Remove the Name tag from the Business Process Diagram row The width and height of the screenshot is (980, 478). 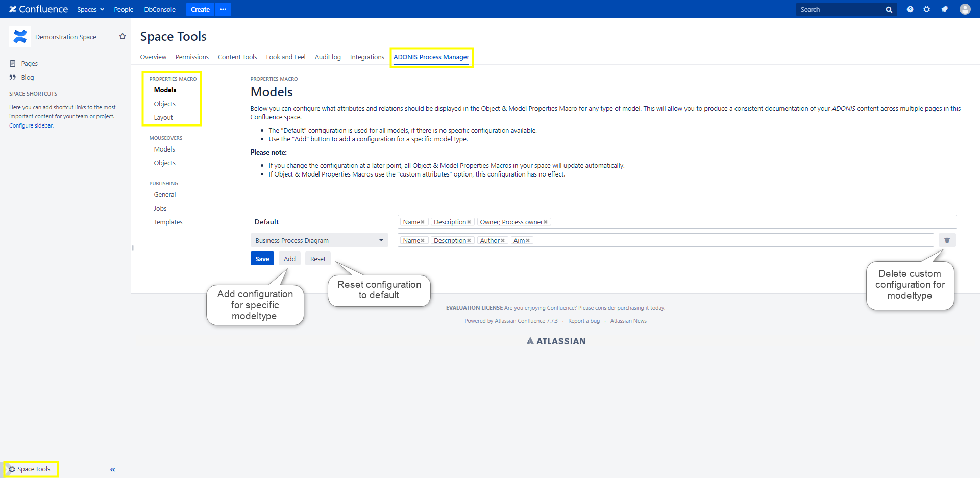tap(423, 241)
